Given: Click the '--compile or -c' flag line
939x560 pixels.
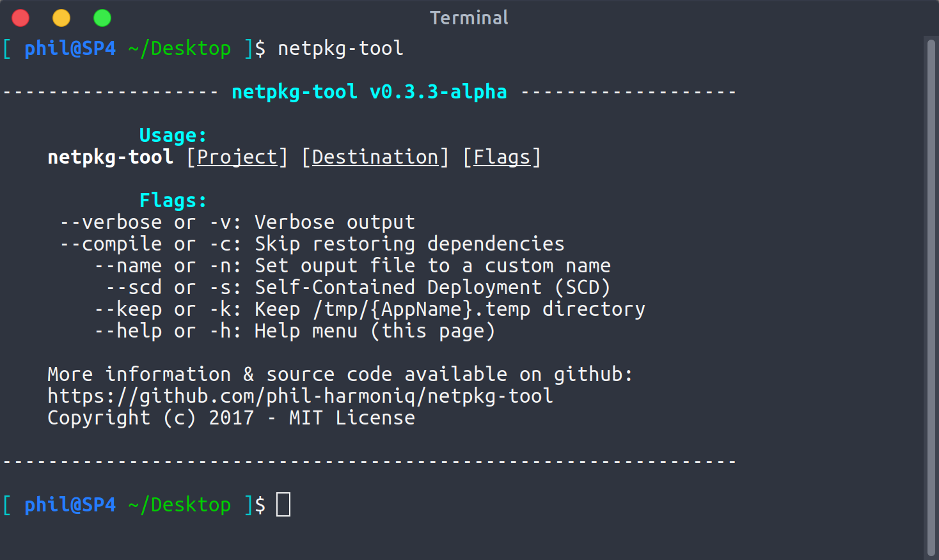Looking at the screenshot, I should pyautogui.click(x=312, y=244).
